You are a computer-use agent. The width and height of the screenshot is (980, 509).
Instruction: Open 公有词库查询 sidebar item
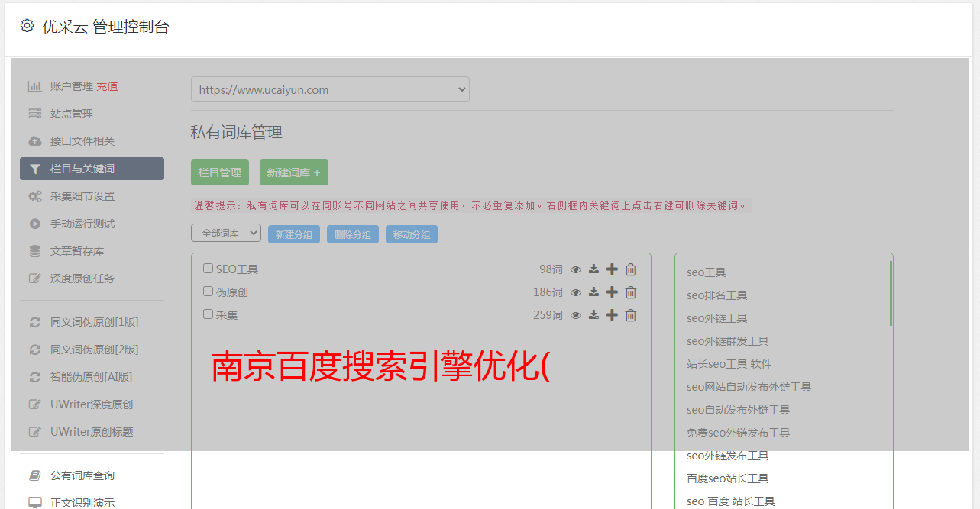(82, 475)
